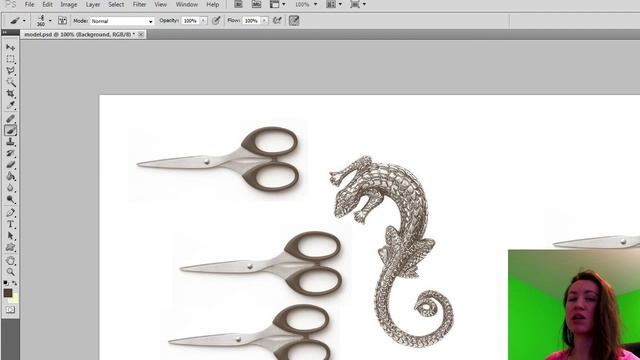Screen dimensions: 640x360
Task: Select the Polygonal Lasso tool
Action: [10, 71]
